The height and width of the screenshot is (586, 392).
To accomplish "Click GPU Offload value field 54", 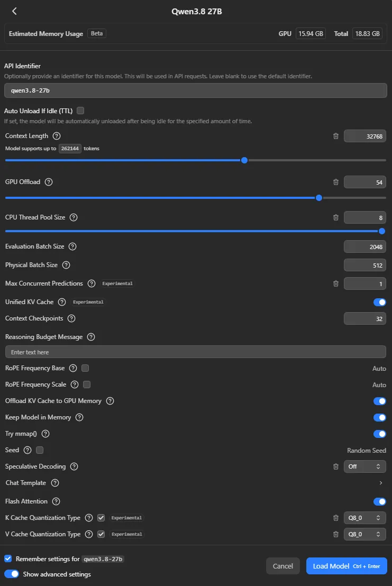I will pos(364,182).
